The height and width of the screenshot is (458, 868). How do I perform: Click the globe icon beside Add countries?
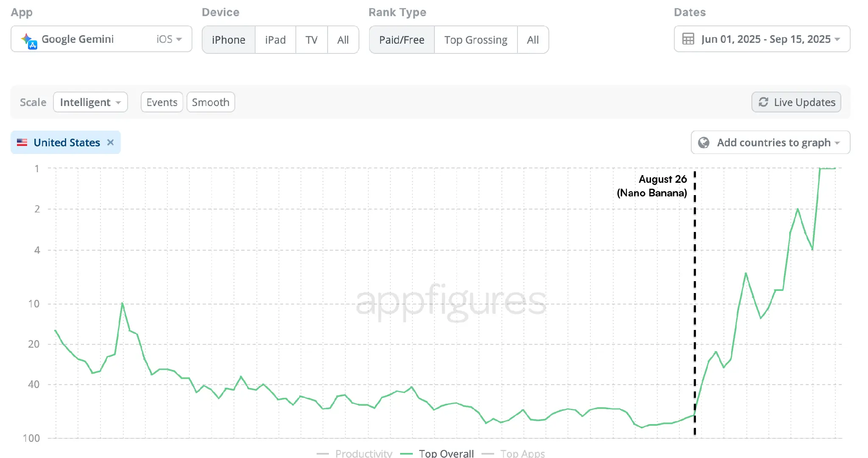pyautogui.click(x=704, y=142)
